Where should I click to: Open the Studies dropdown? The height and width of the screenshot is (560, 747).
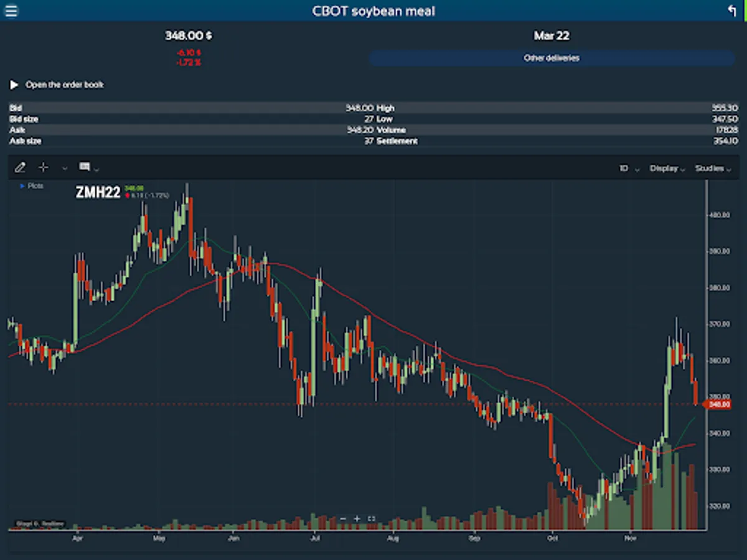(x=713, y=169)
